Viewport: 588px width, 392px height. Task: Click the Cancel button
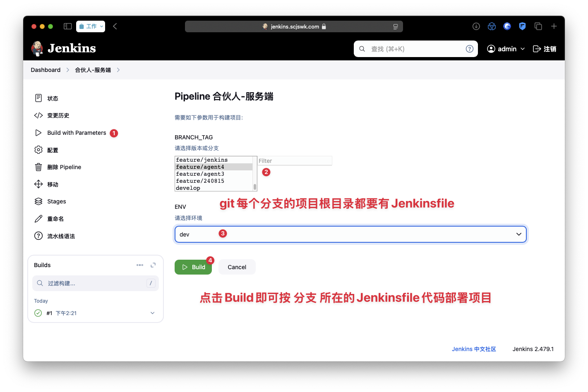point(237,267)
